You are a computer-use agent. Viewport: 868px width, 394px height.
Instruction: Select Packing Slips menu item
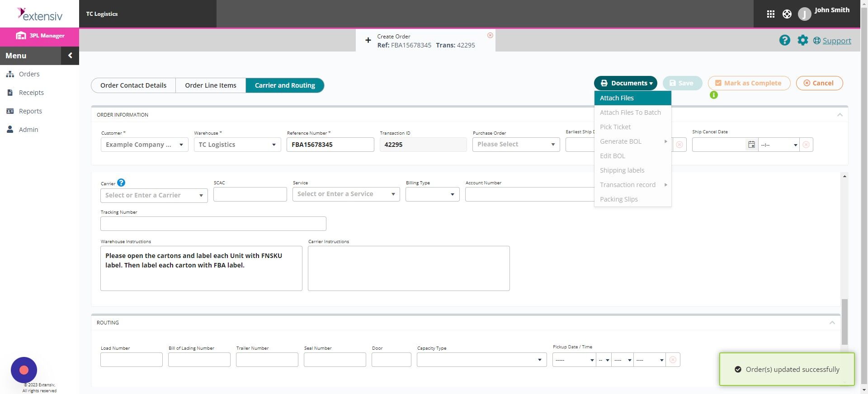(633, 199)
